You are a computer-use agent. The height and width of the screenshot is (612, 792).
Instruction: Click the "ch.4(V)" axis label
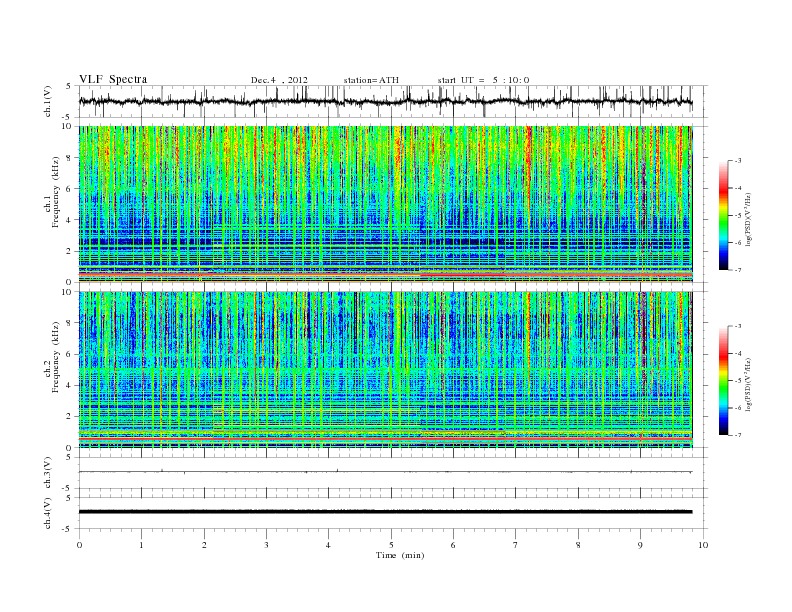pos(48,513)
